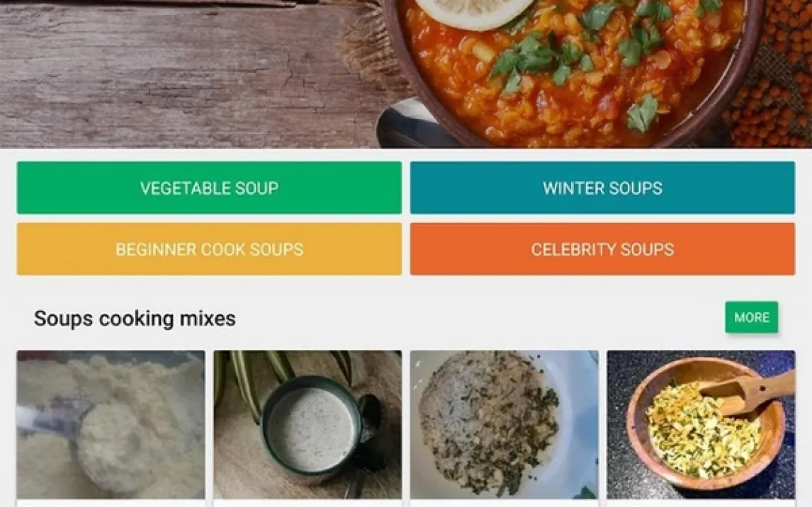The width and height of the screenshot is (812, 507).
Task: Click the Soups cooking mixes heading
Action: [135, 319]
